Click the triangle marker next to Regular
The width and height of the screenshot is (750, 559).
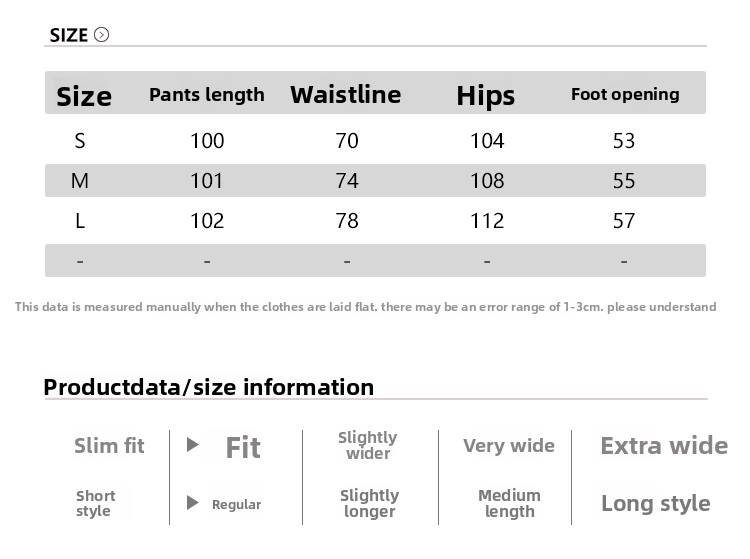(x=193, y=503)
